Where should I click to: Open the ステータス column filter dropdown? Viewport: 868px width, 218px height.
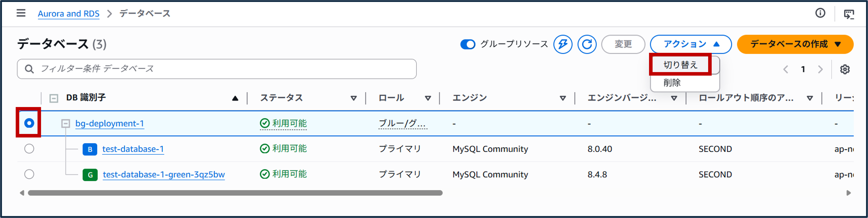353,98
